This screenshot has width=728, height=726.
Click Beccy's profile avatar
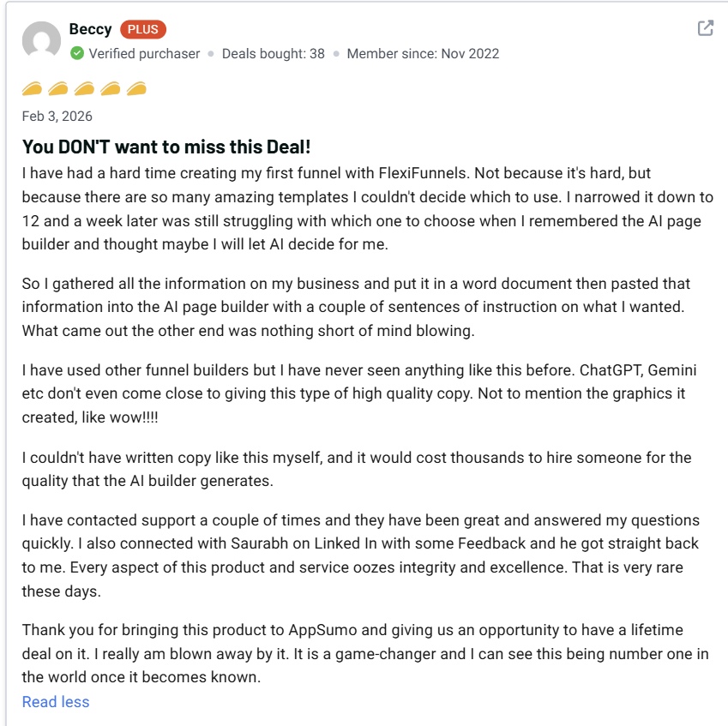pyautogui.click(x=41, y=41)
